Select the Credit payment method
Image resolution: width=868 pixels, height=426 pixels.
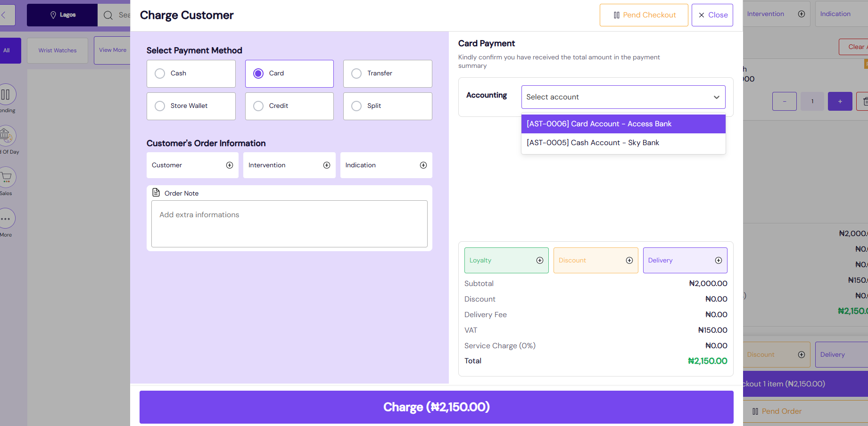pos(289,106)
